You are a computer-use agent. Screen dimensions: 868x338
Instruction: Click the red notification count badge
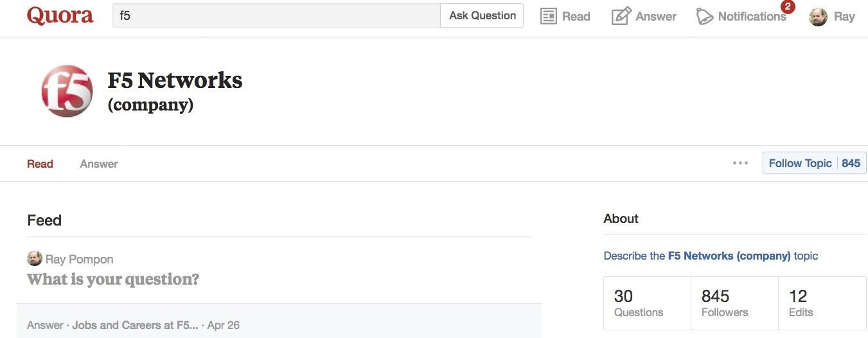(x=788, y=7)
